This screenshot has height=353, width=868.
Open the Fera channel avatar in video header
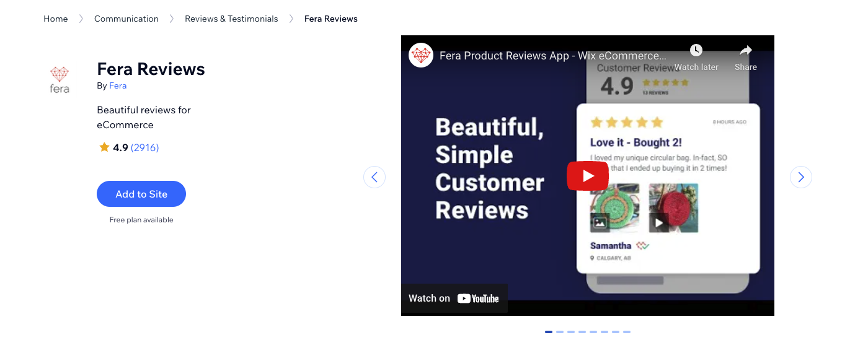click(421, 55)
